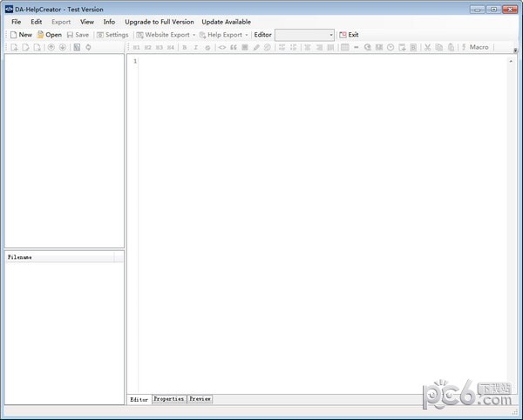
Task: Open the Export menu
Action: (61, 22)
